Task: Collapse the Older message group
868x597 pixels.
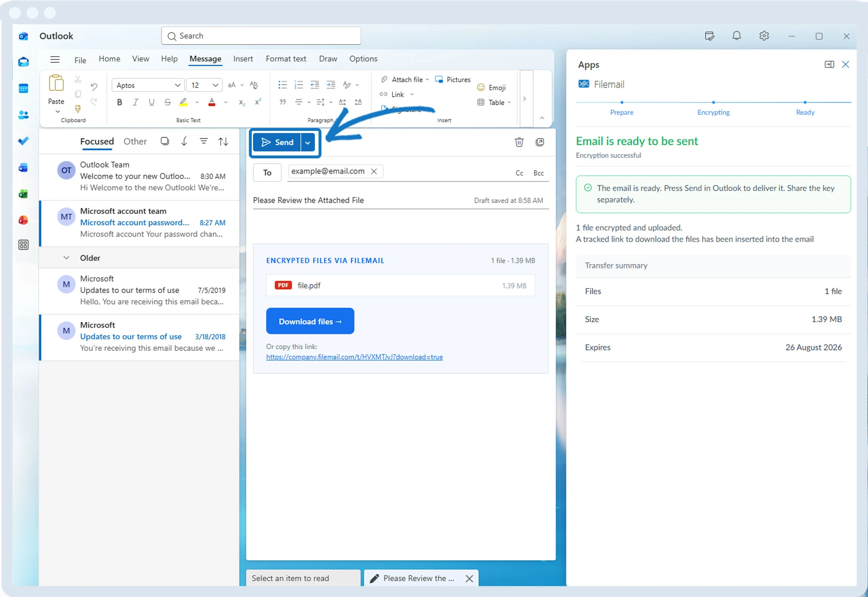Action: coord(66,258)
